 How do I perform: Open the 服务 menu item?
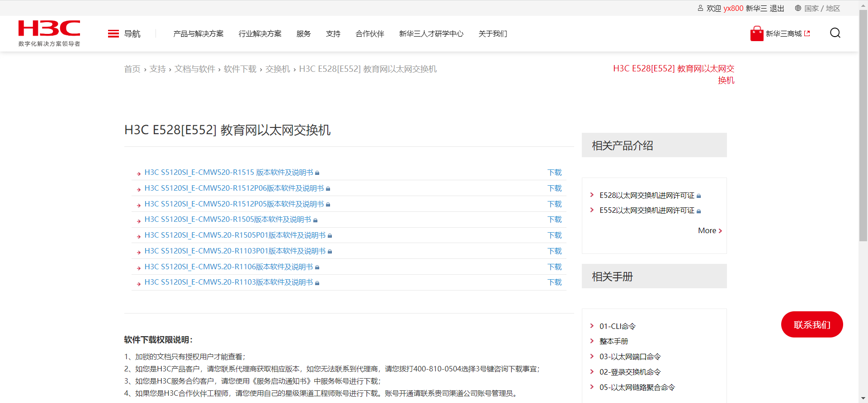(303, 34)
